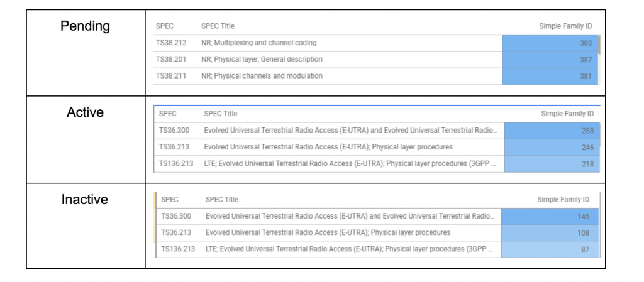Click the 288 value cell in Active table
The image size is (644, 282).
pyautogui.click(x=552, y=131)
